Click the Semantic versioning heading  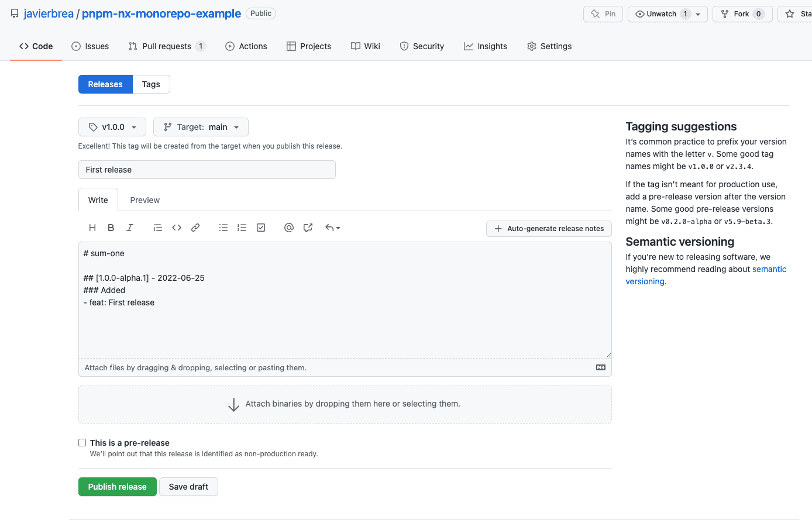coord(680,242)
